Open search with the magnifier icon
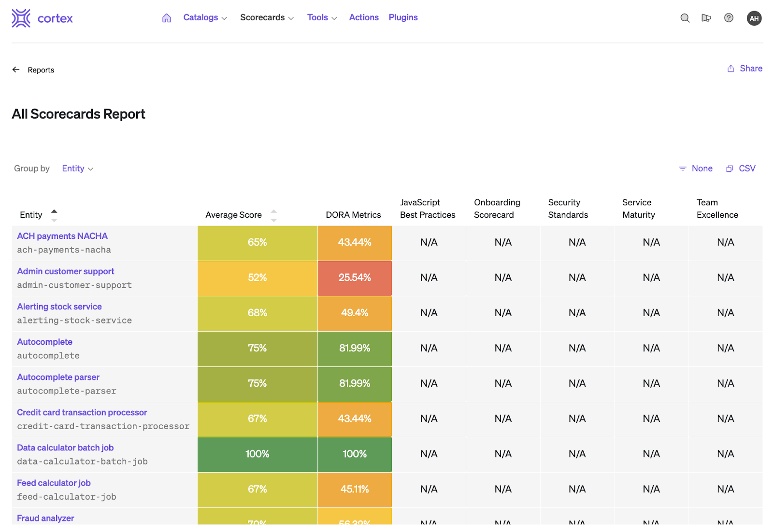 tap(685, 18)
